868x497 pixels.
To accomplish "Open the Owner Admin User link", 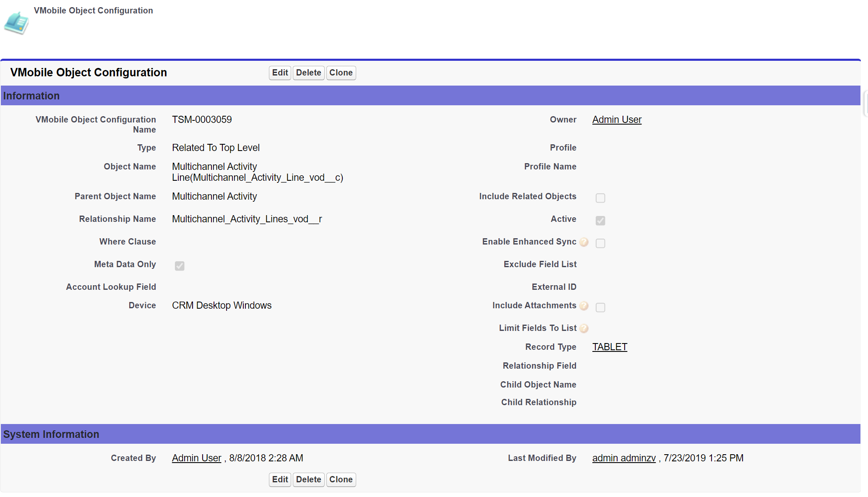I will 617,120.
